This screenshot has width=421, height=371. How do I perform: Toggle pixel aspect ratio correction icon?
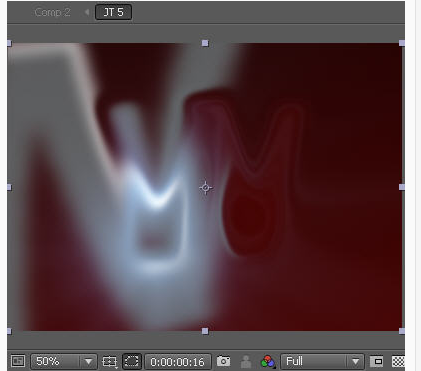377,361
